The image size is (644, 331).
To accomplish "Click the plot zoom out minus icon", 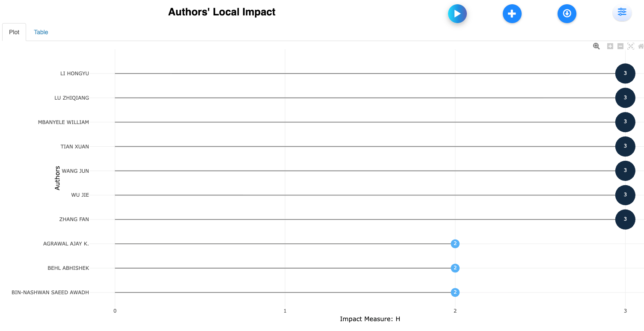I will coord(620,46).
